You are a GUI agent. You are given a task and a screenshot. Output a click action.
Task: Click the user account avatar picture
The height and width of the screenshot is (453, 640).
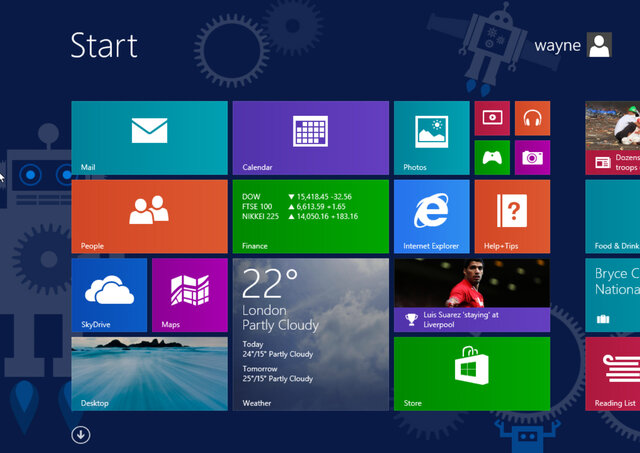[599, 45]
